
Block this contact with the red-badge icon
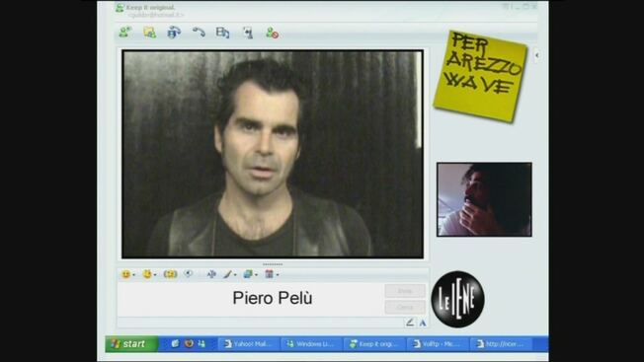(x=272, y=33)
